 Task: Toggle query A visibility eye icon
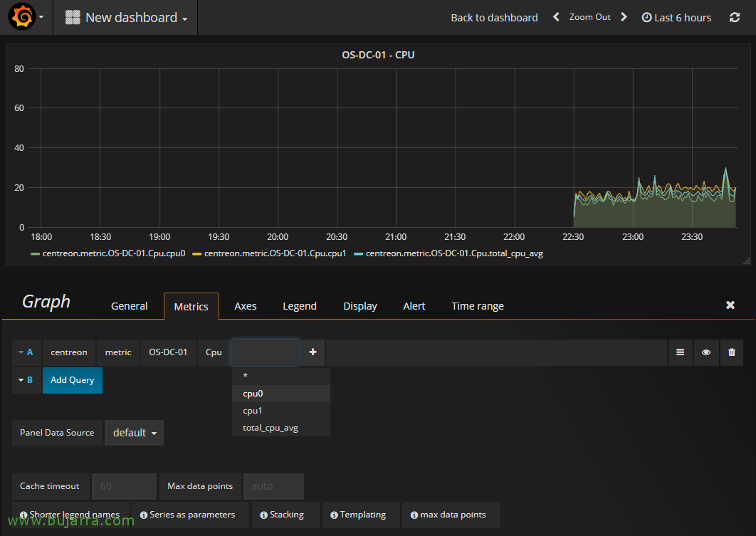coord(706,352)
